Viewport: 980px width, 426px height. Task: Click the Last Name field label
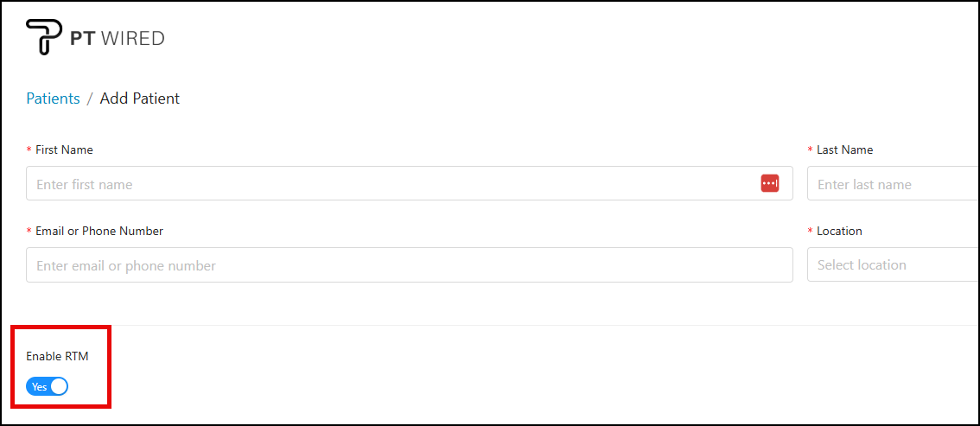point(844,149)
